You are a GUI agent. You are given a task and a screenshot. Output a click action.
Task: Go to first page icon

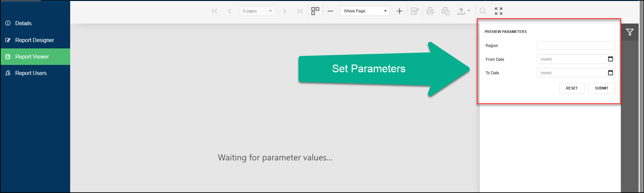(215, 11)
